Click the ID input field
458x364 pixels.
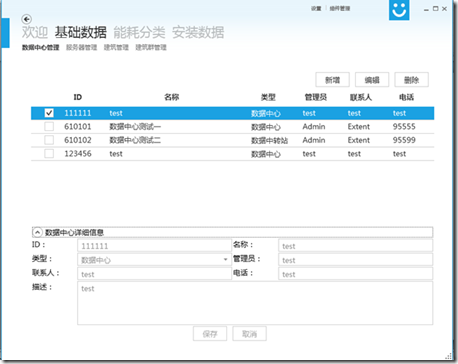154,246
